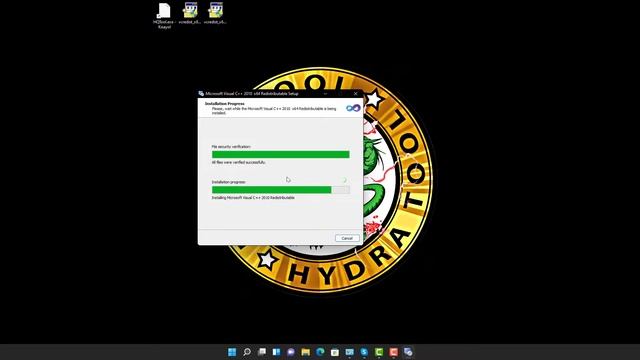Open File Explorer from the taskbar
Image resolution: width=640 pixels, height=360 pixels.
(305, 352)
